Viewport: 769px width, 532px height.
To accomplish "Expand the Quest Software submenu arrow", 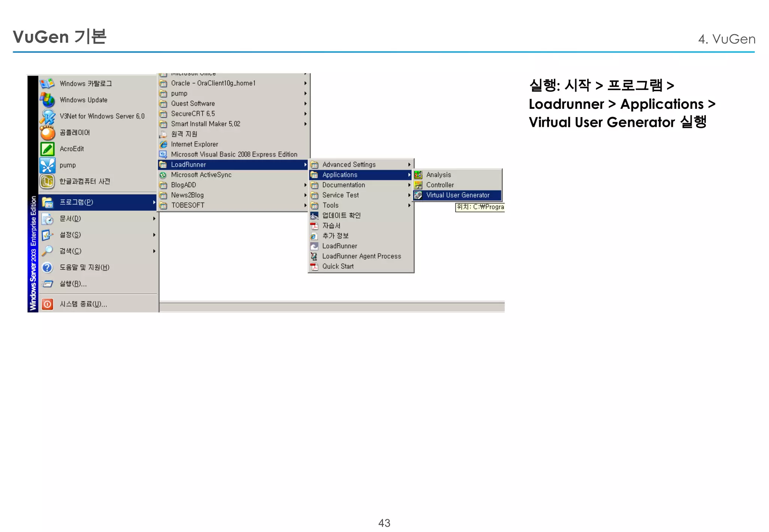I will [x=305, y=104].
